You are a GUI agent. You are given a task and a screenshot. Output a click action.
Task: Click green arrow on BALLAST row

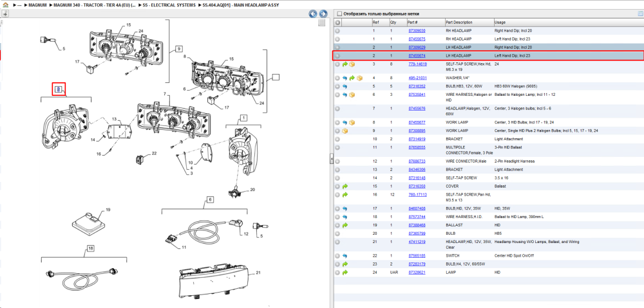[x=345, y=225]
